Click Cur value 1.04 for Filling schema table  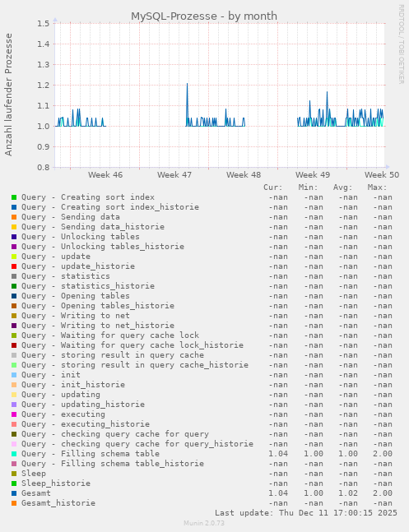pyautogui.click(x=278, y=454)
